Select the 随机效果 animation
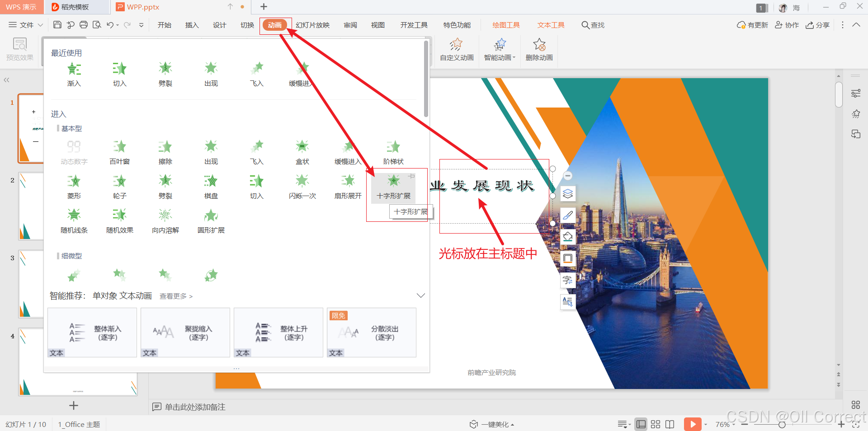Screen dimensions: 868x431 pos(119,221)
